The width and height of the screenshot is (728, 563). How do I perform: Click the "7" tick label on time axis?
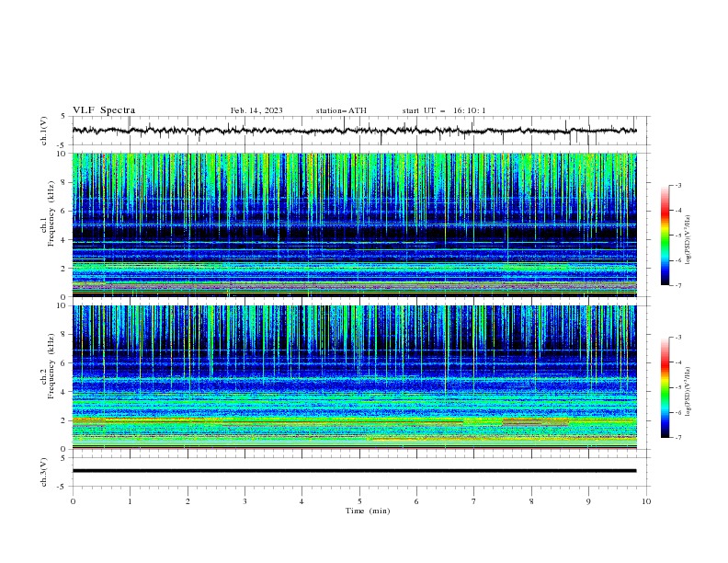(x=474, y=501)
